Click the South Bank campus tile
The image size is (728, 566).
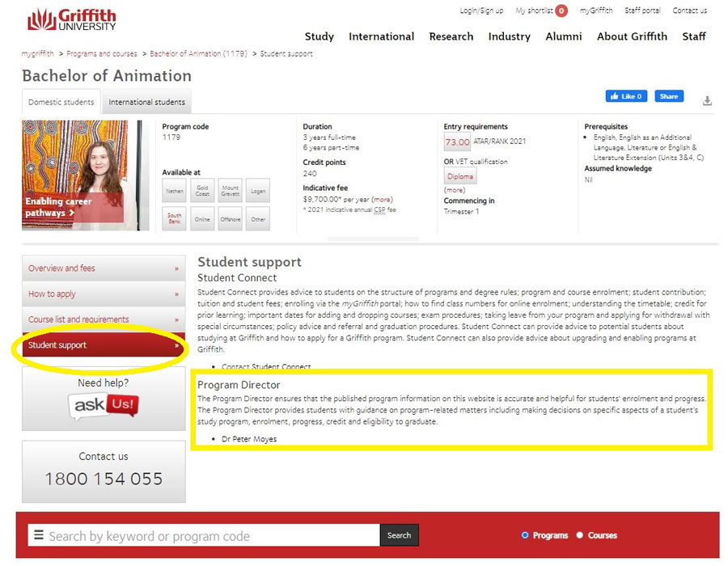(175, 218)
